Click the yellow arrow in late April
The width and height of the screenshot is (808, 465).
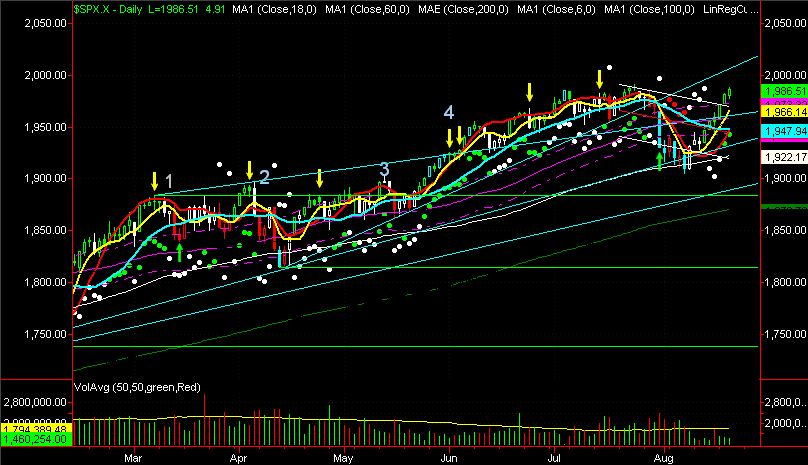pos(319,178)
